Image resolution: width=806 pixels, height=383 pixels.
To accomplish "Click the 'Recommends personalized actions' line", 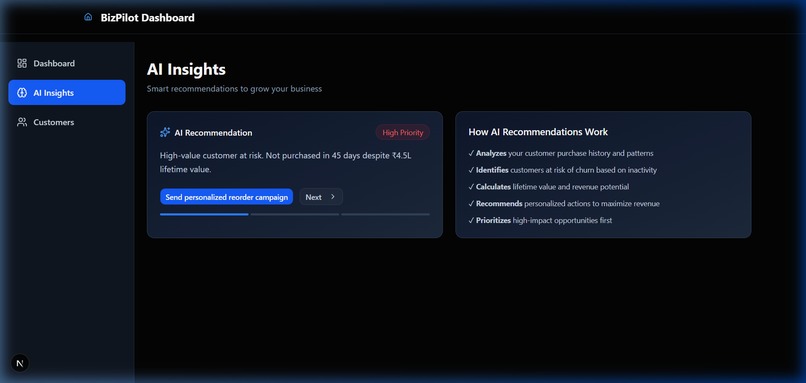I will [x=564, y=204].
